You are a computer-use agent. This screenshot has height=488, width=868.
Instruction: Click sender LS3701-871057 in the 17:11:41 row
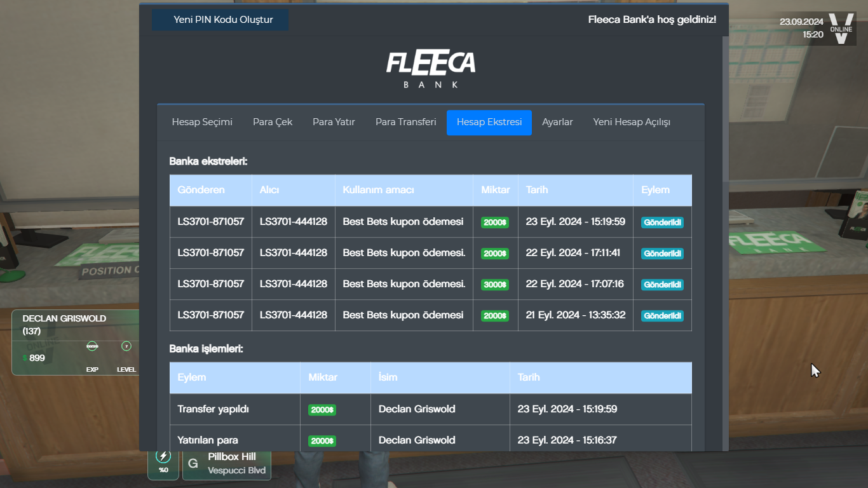click(x=211, y=253)
